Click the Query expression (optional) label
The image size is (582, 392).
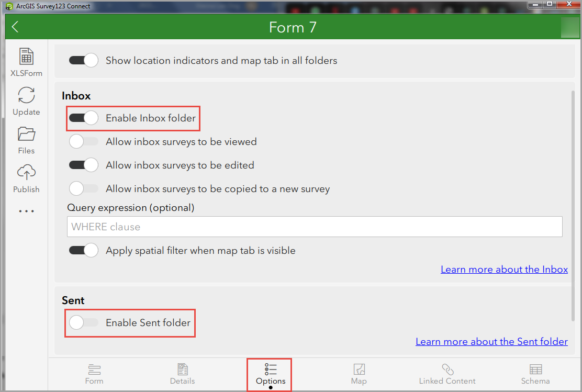click(131, 208)
